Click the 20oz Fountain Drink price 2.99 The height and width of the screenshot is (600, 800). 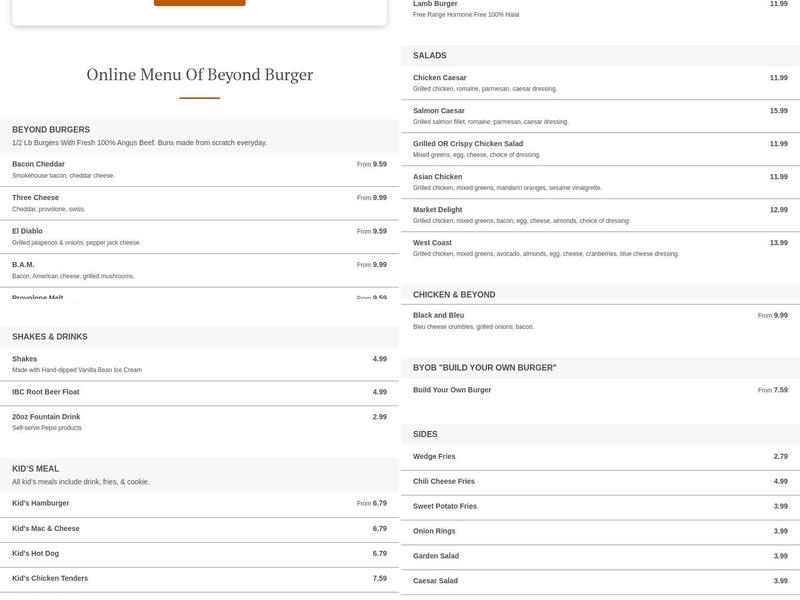[380, 417]
